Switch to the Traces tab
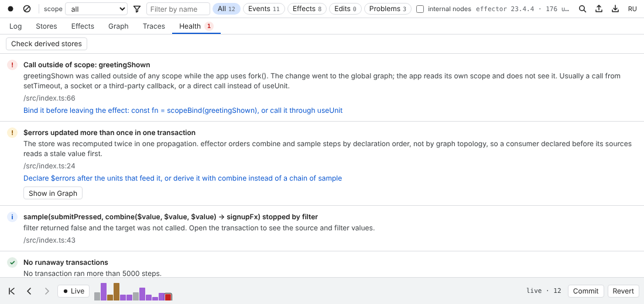644x304 pixels. 154,26
